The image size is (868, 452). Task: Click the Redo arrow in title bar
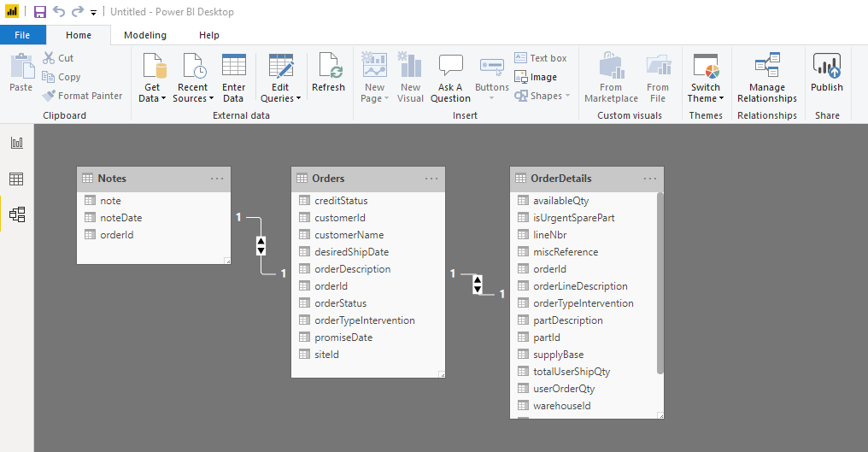(x=78, y=12)
